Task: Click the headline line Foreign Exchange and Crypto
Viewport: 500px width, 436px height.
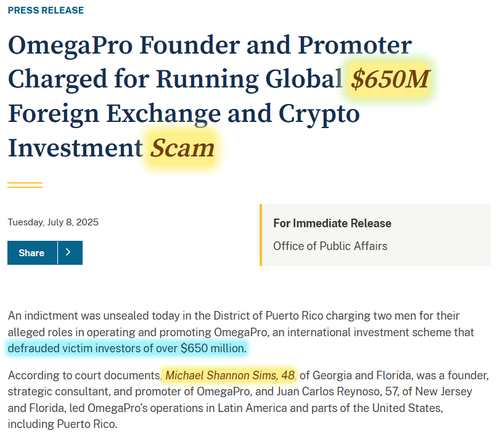Action: [184, 114]
